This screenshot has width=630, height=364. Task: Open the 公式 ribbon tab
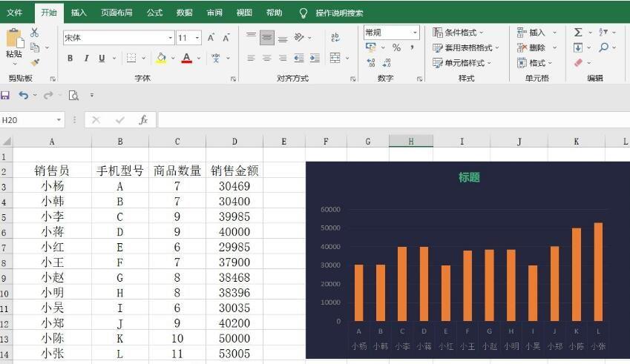pos(154,13)
